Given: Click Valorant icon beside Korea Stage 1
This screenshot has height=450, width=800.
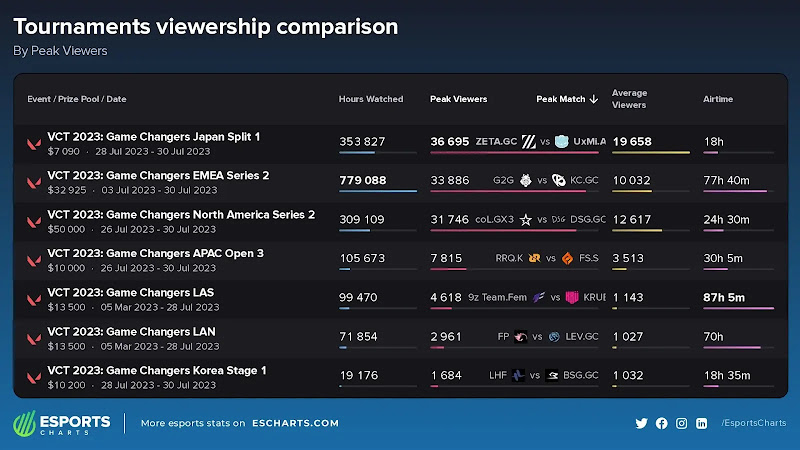Looking at the screenshot, I should pos(34,378).
